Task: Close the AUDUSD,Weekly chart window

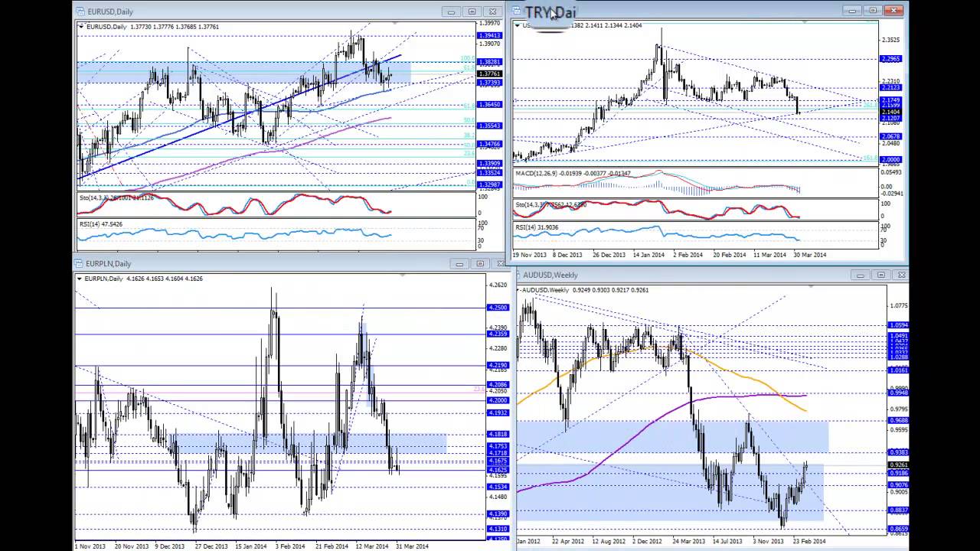Action: (x=901, y=275)
